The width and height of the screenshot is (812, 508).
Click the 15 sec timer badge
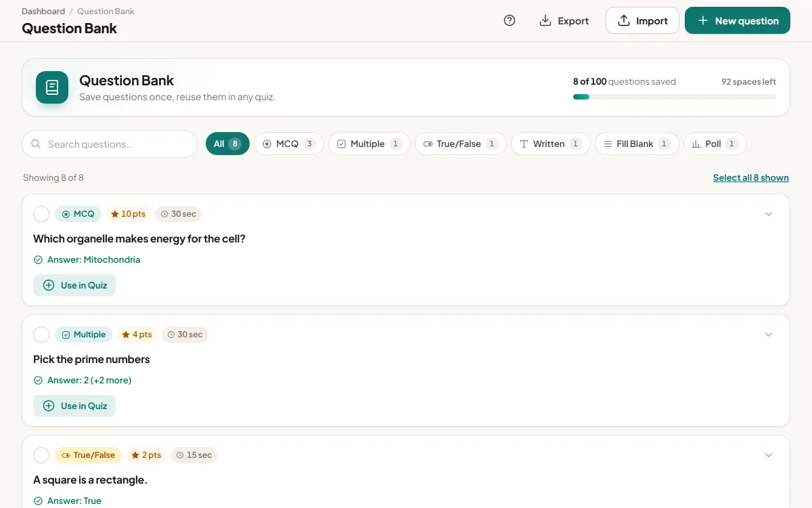(194, 455)
